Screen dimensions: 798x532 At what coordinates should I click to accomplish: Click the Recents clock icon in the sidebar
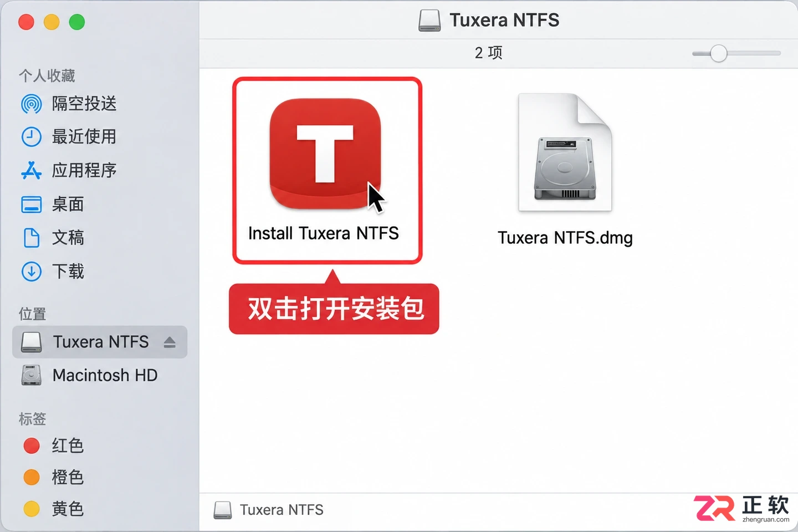(x=31, y=137)
